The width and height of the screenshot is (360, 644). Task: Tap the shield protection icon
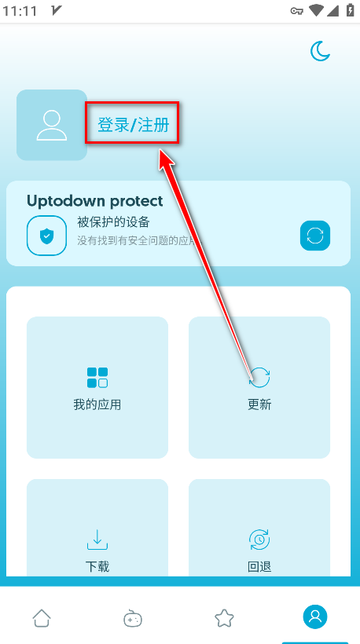(x=46, y=236)
